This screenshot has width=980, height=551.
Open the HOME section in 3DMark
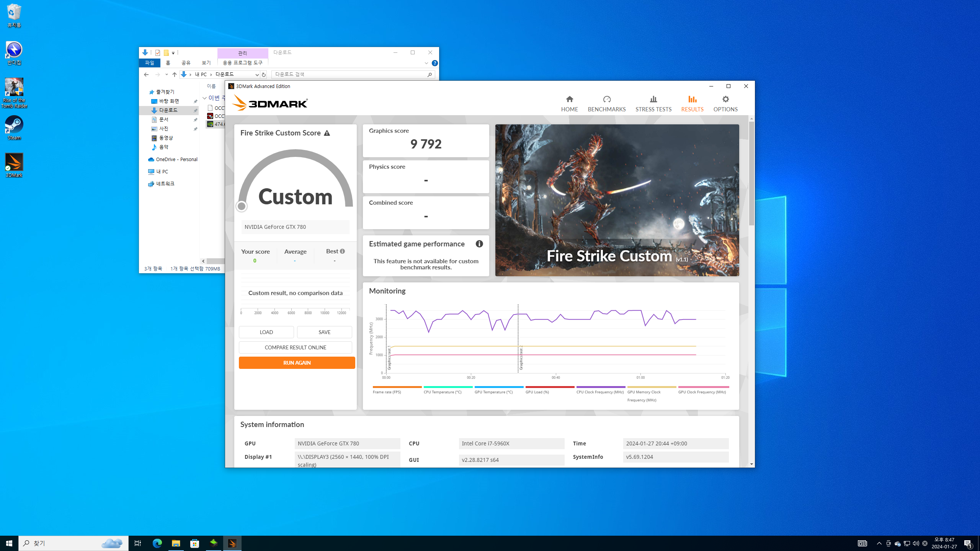coord(569,104)
